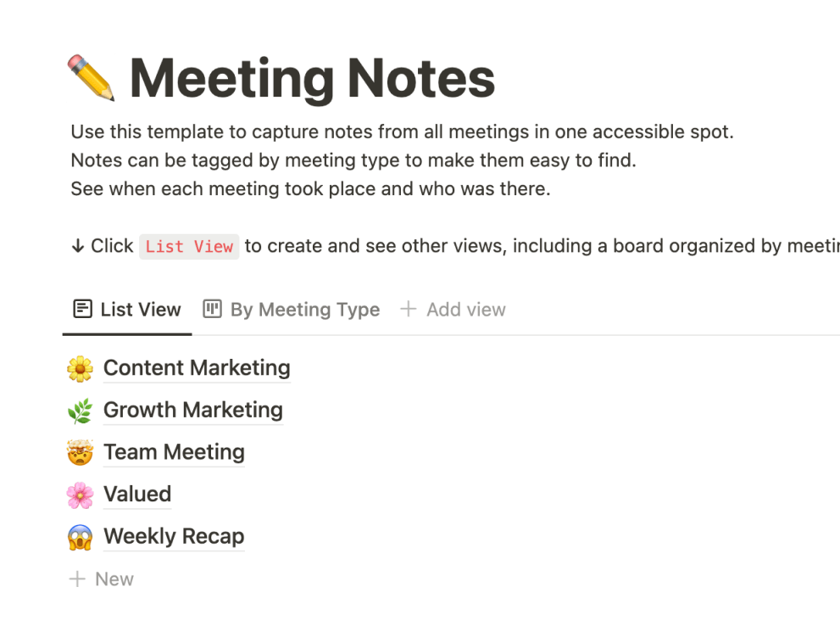Open the Growth Marketing note
Viewport: 840px width, 643px height.
(192, 410)
